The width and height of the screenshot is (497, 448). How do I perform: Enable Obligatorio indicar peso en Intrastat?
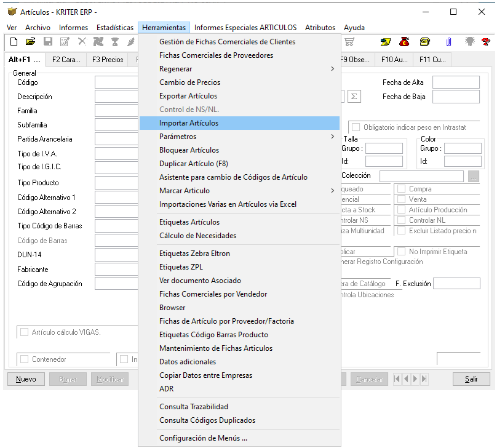(356, 127)
